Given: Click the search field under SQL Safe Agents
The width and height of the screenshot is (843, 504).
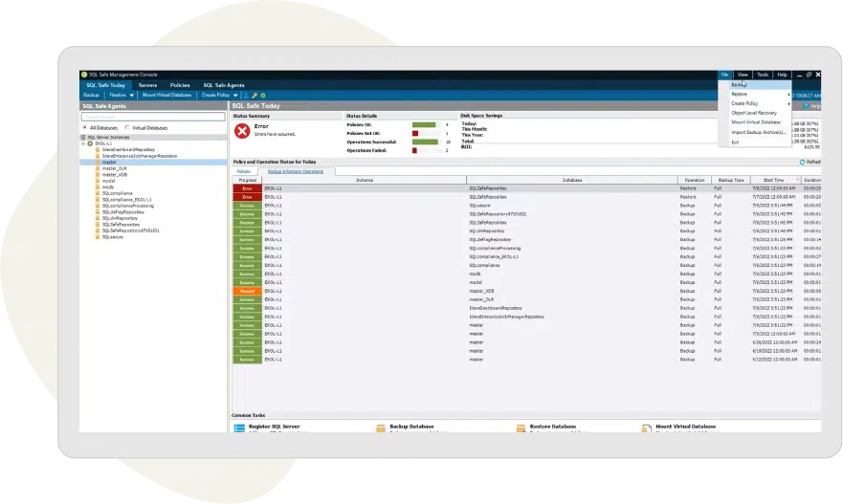Looking at the screenshot, I should [x=153, y=117].
